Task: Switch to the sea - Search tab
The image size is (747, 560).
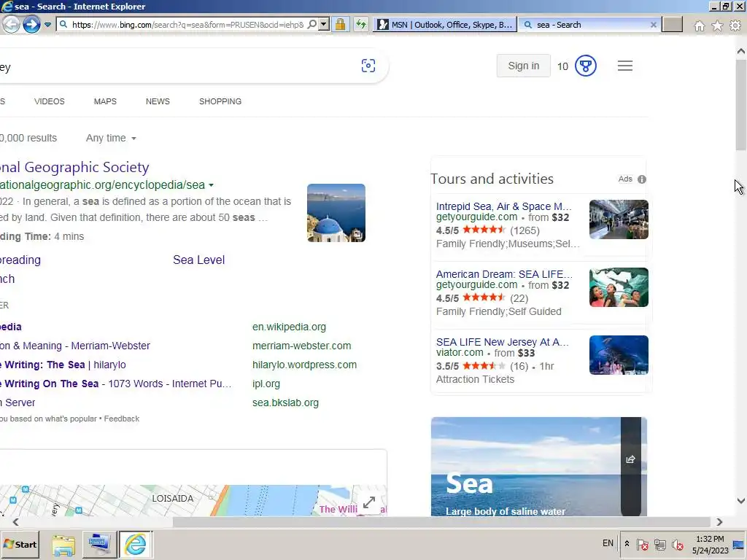Action: 585,25
